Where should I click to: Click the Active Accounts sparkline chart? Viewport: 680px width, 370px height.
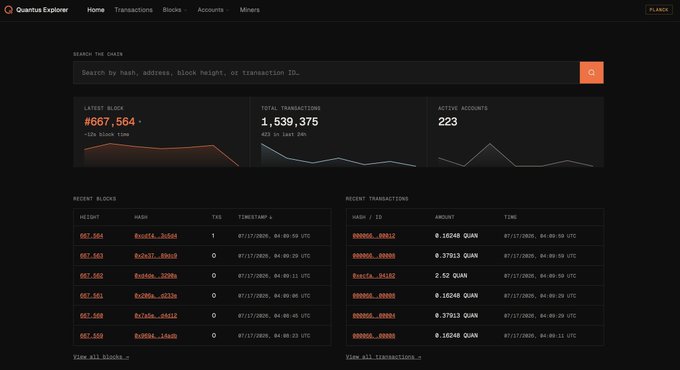(x=515, y=155)
